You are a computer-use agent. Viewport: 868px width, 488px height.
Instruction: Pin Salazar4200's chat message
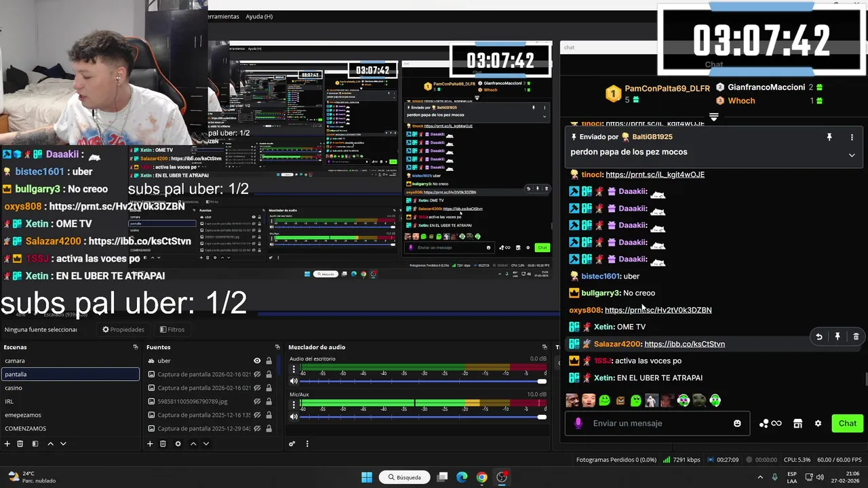point(837,337)
